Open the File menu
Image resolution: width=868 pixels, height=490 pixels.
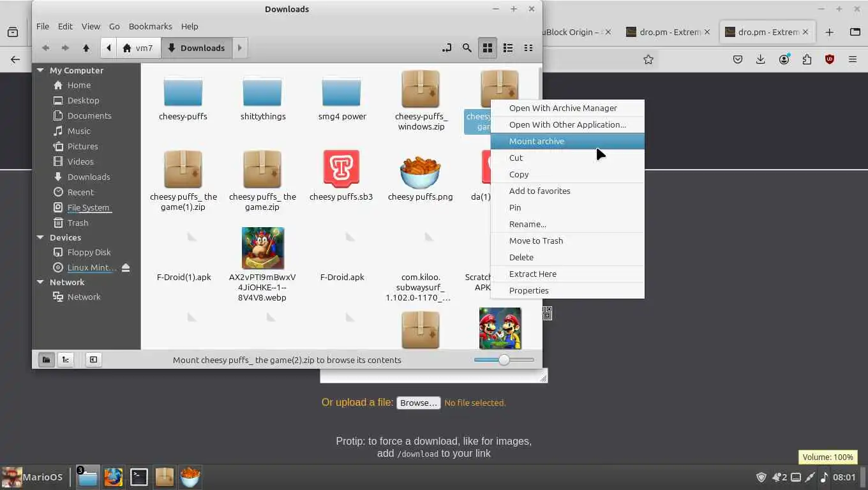coord(43,26)
